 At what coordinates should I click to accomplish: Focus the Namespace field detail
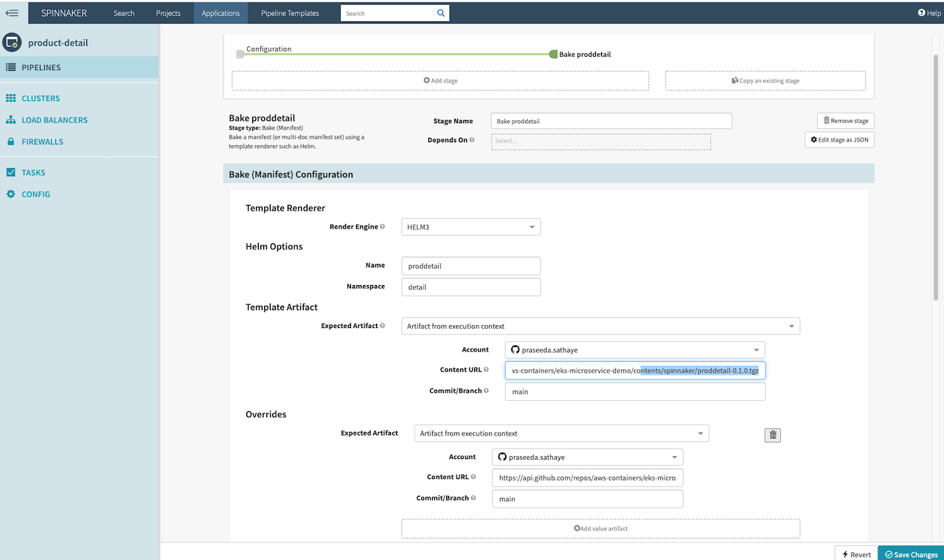(471, 287)
